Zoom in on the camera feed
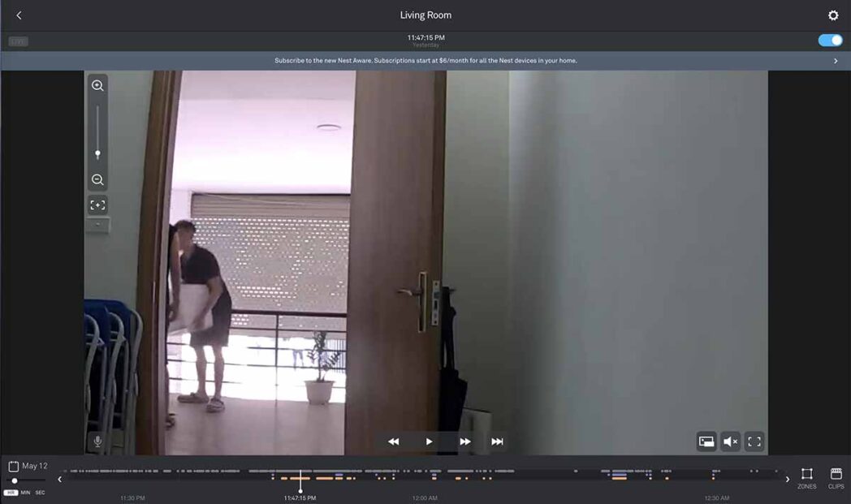 97,85
